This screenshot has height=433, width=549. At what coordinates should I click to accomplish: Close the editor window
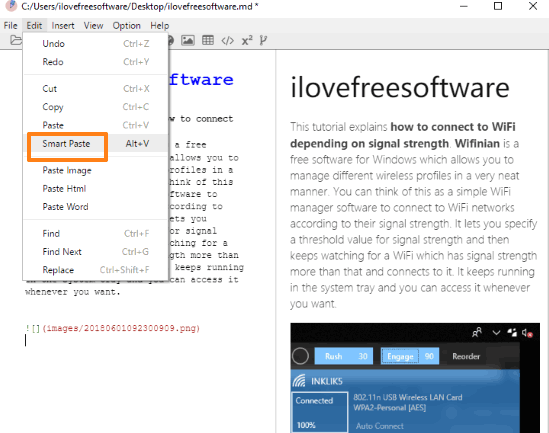533,6
